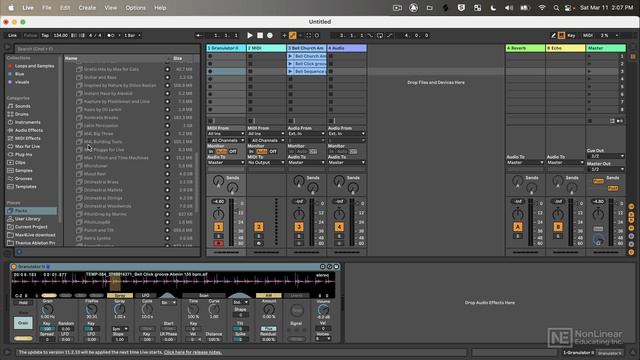Toggle the Granulator II device activator
The height and width of the screenshot is (360, 640).
point(13,267)
